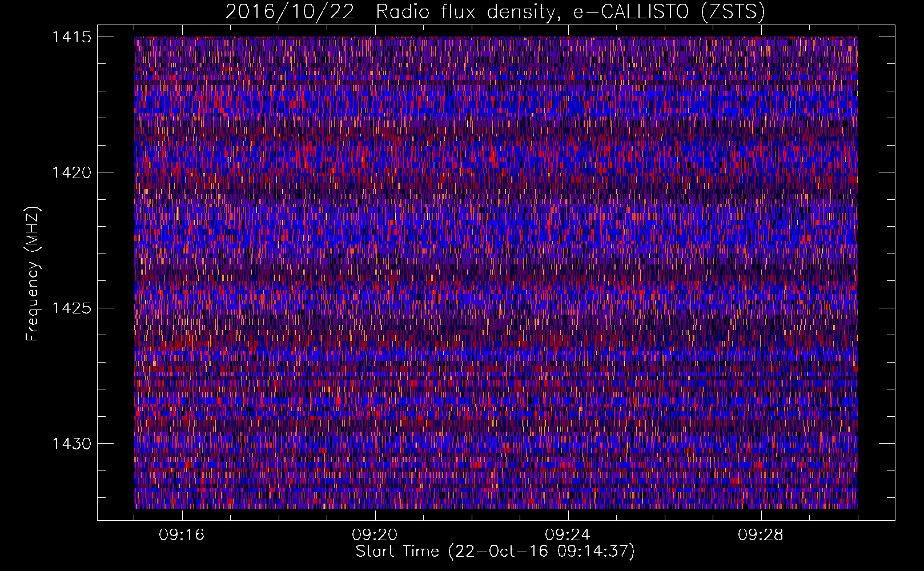
Task: Click the plot title '2016/10/22 Radio flux density, e-CALLISTO (ZSTS)'
Action: (495, 11)
